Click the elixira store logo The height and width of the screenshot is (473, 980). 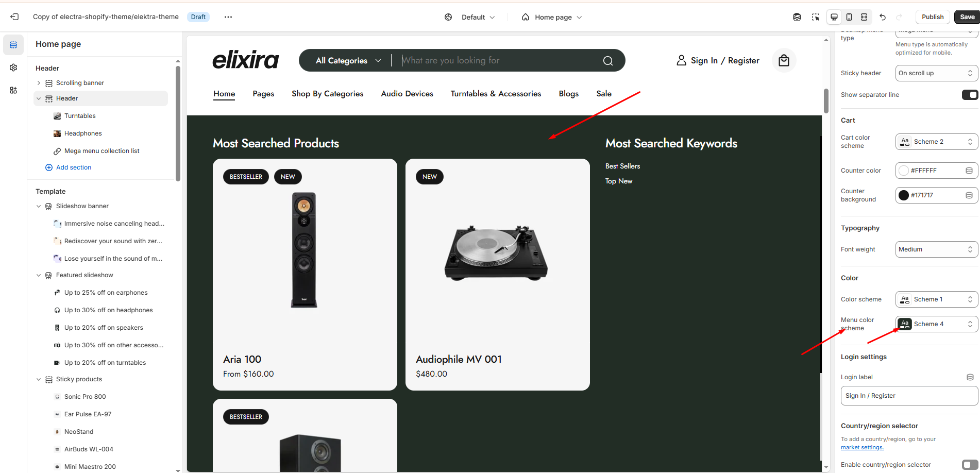(x=246, y=60)
